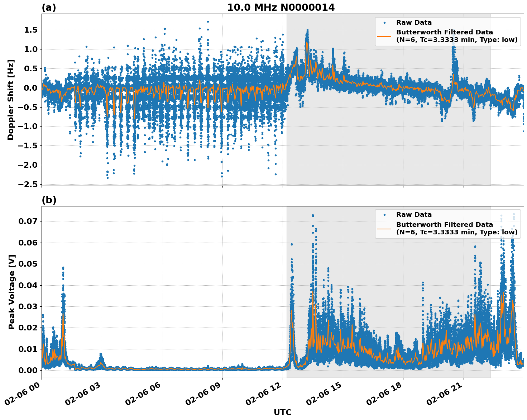Click the panel label (b)

tap(48, 200)
